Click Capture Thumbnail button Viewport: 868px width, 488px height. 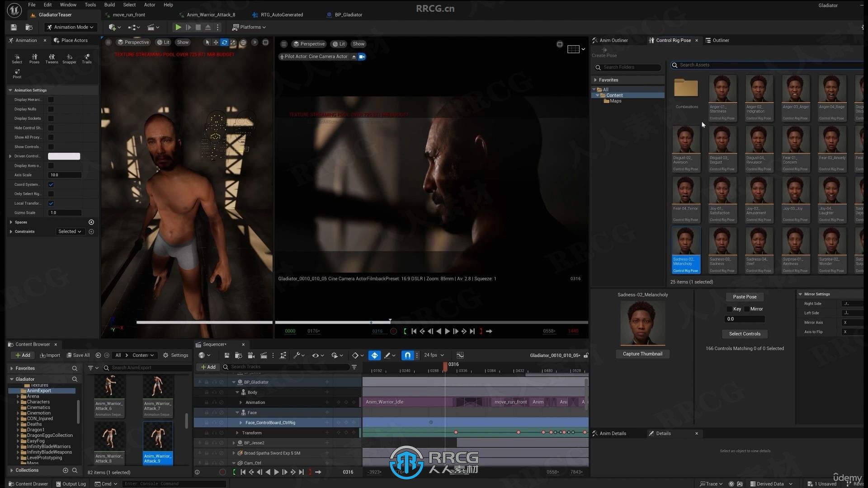(642, 354)
